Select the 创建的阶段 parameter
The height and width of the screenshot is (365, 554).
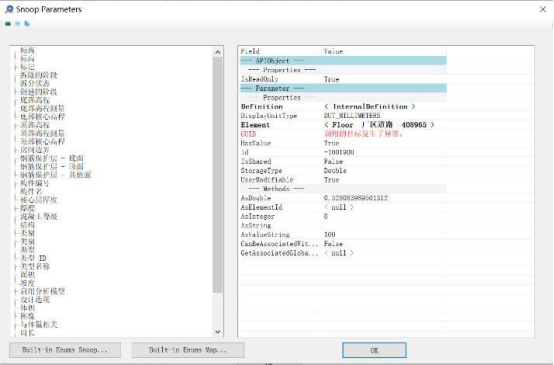tap(39, 92)
